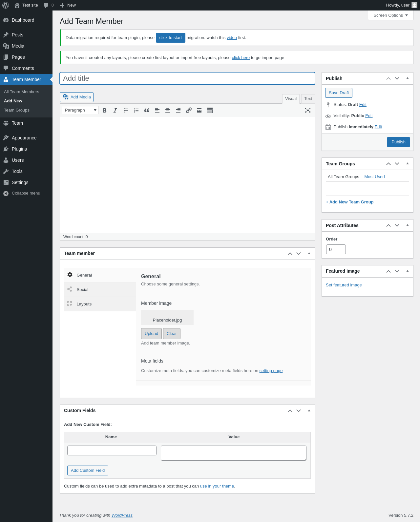The image size is (420, 522).
Task: Enter distraction-free fullscreen editor mode
Action: click(x=308, y=110)
